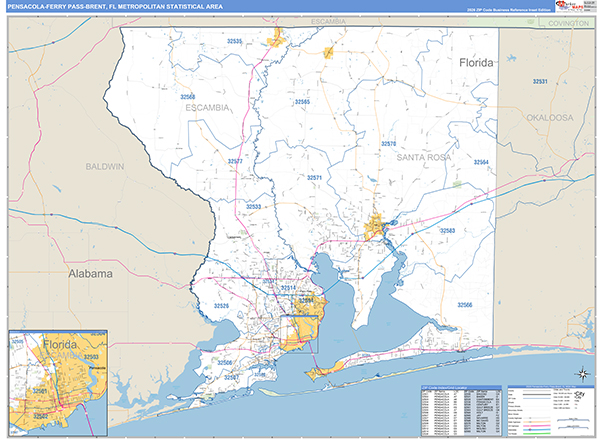Image resolution: width=600 pixels, height=439 pixels.
Task: Click the yellow Milton city area near 32583
Action: coord(380,230)
